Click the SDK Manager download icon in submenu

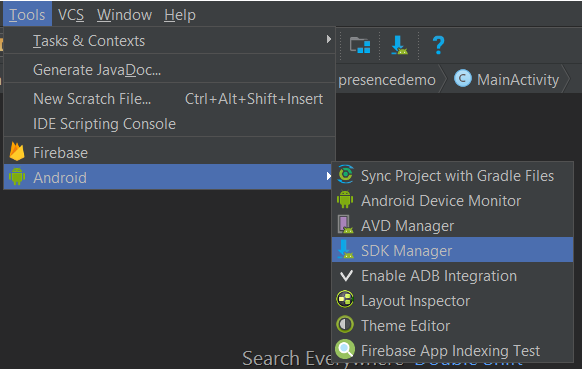[345, 249]
